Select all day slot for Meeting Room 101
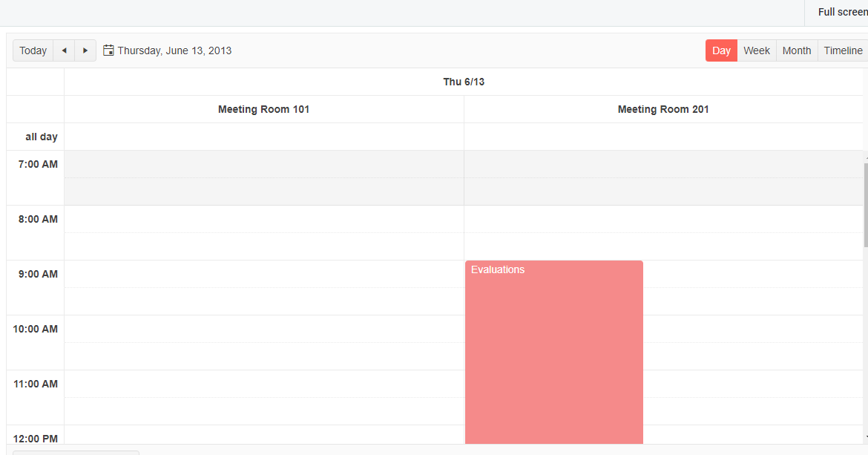The image size is (868, 455). pos(263,137)
